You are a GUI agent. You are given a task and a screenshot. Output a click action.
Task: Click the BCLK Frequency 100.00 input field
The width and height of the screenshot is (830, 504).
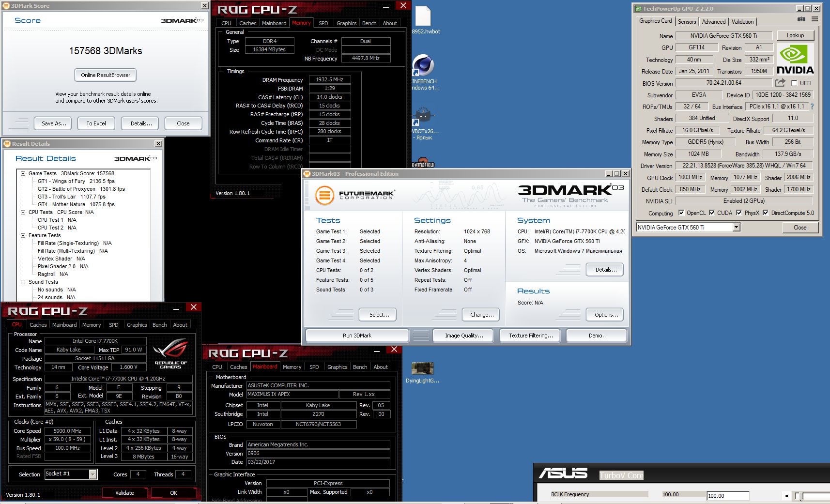click(728, 496)
